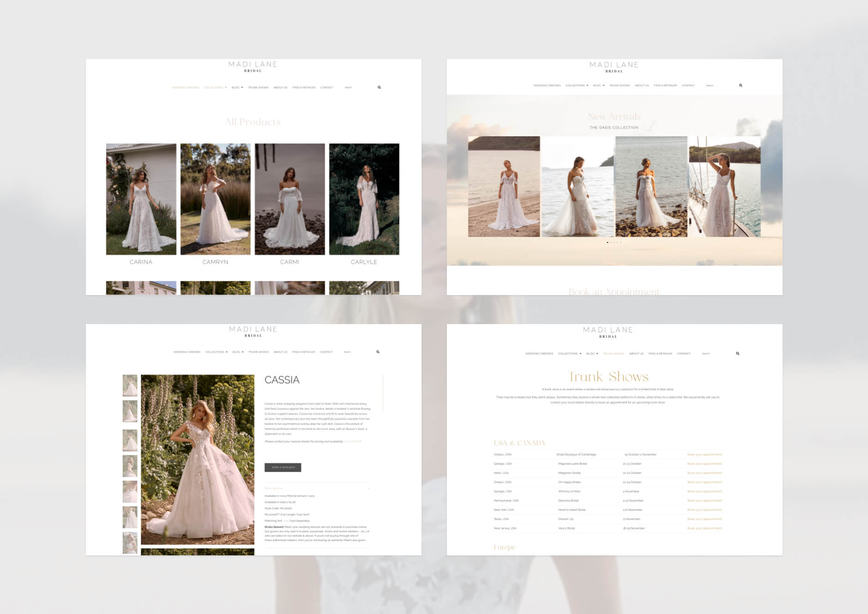
Task: Open Blog dropdown on New Arrivals page
Action: [598, 85]
